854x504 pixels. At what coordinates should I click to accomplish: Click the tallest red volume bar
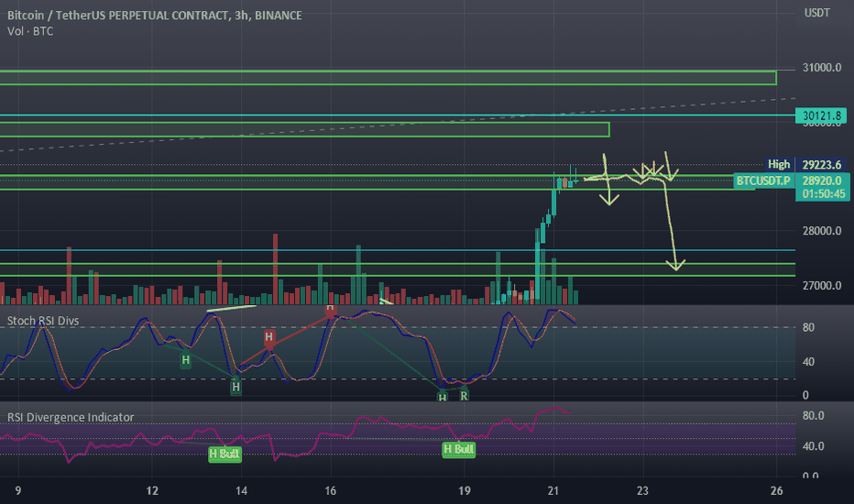pos(275,268)
